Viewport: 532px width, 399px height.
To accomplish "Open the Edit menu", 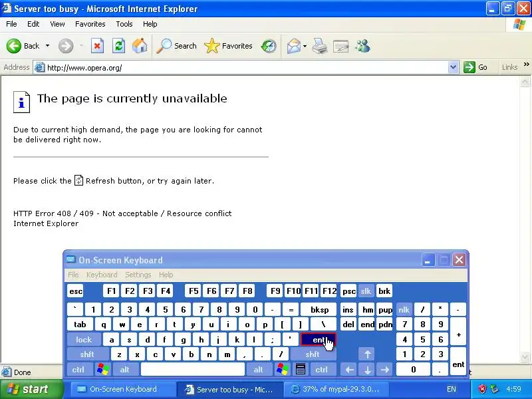I will click(33, 24).
